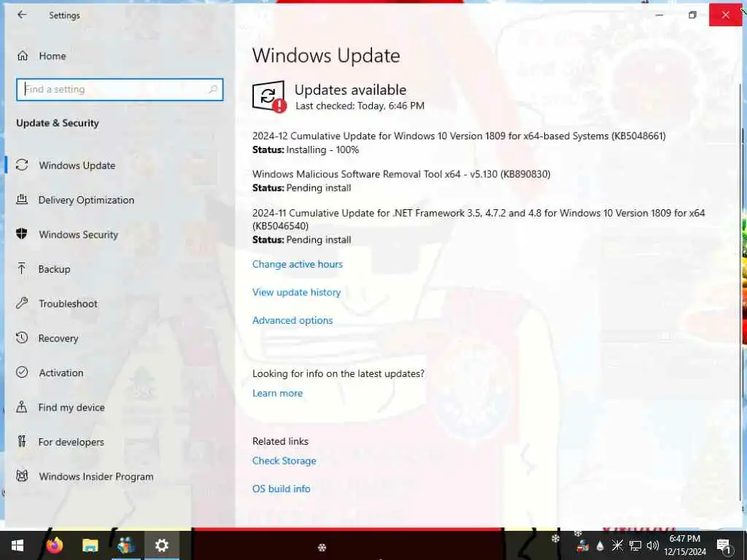Click the Troubleshoot wrench icon
This screenshot has height=560, width=747.
tap(22, 303)
